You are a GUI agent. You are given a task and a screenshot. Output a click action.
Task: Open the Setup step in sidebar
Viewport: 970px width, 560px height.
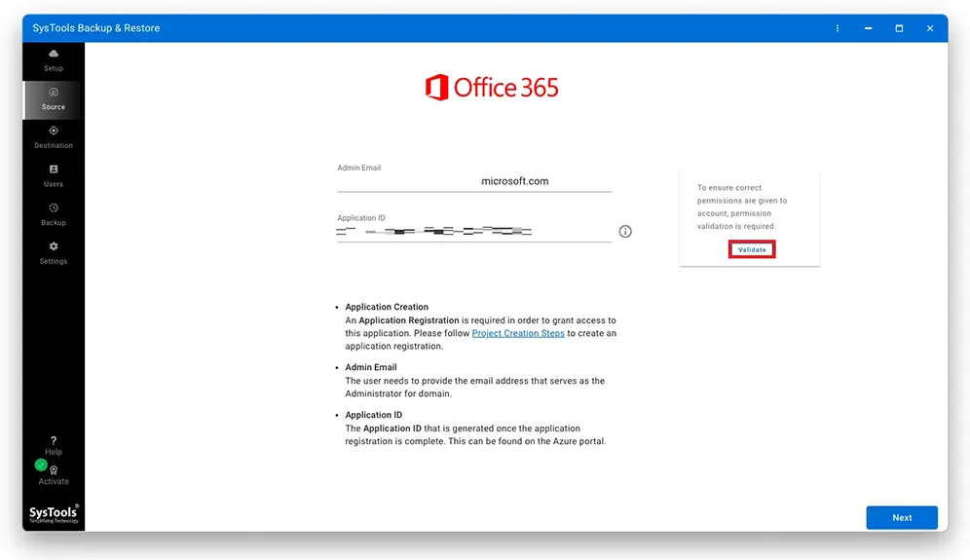[54, 60]
